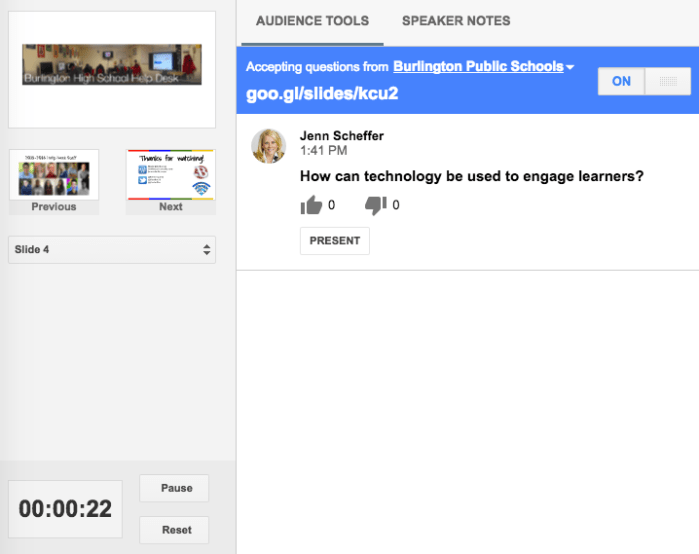Click the Jenn Scheffer author name
The image size is (699, 554).
pyautogui.click(x=341, y=136)
